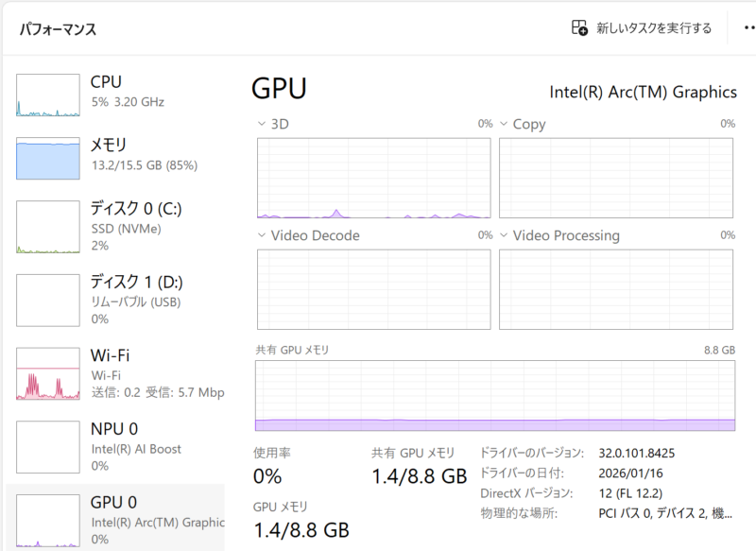Click the Video Processing usage graph
756x551 pixels.
point(616,289)
